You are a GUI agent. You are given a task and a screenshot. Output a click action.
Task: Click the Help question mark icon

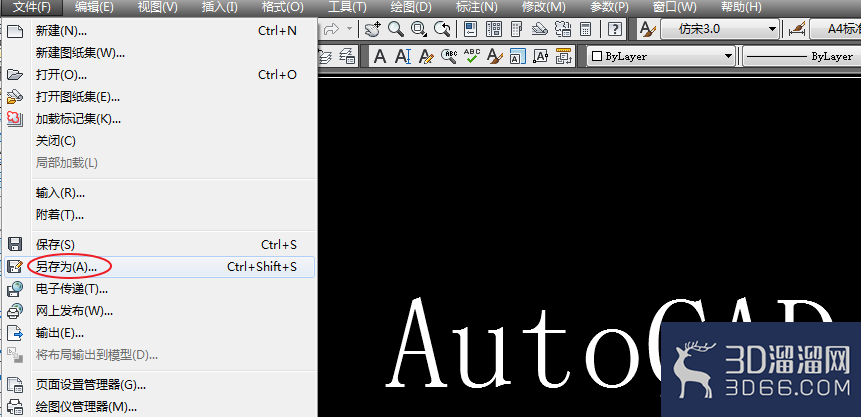pos(616,29)
